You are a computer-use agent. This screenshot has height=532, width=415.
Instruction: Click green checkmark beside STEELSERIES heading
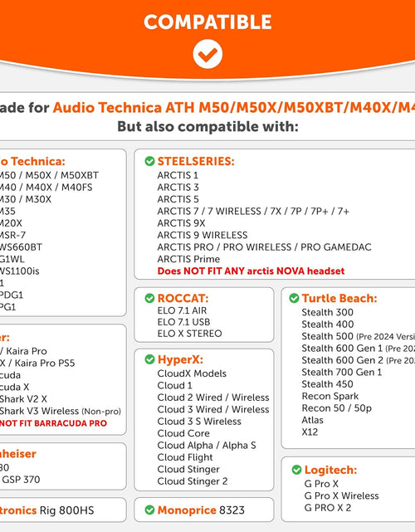point(149,161)
